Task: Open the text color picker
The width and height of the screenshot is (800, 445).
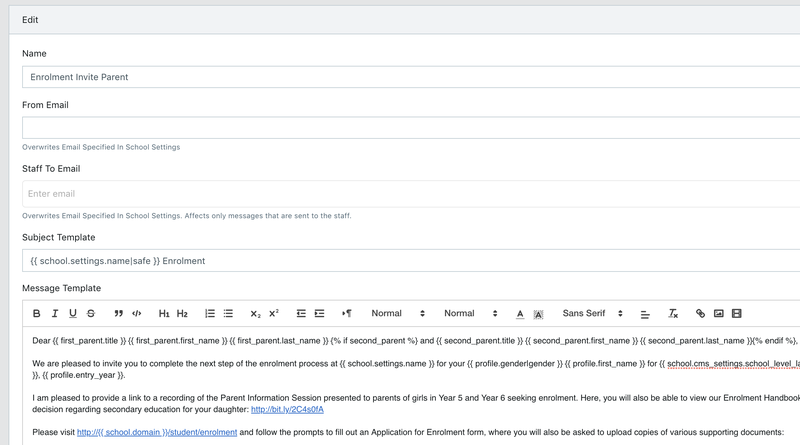Action: [x=520, y=314]
